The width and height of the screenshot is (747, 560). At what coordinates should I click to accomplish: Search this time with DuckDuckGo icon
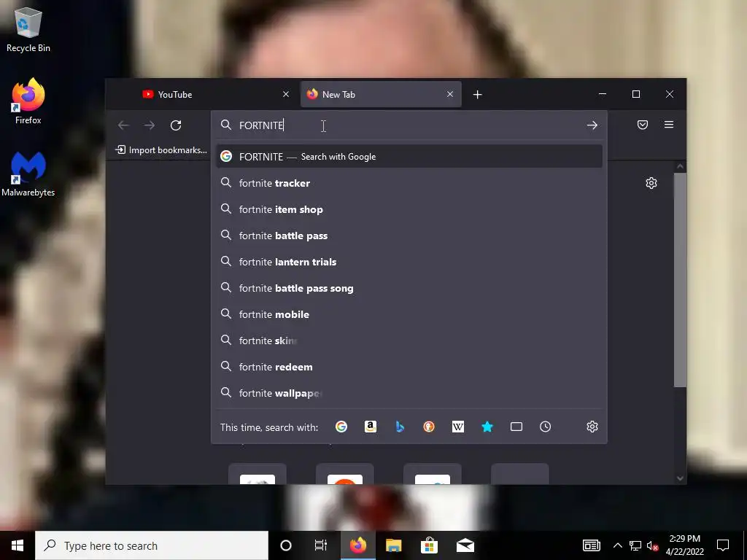[x=429, y=427]
